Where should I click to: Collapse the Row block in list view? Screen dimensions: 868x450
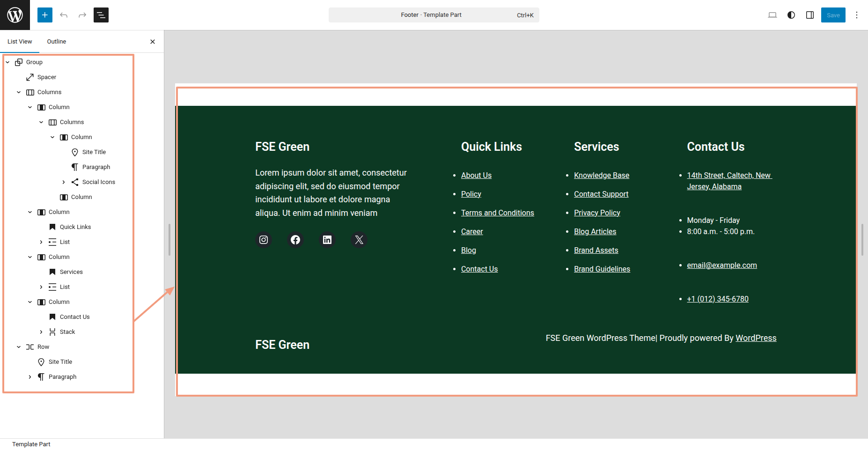coord(19,347)
